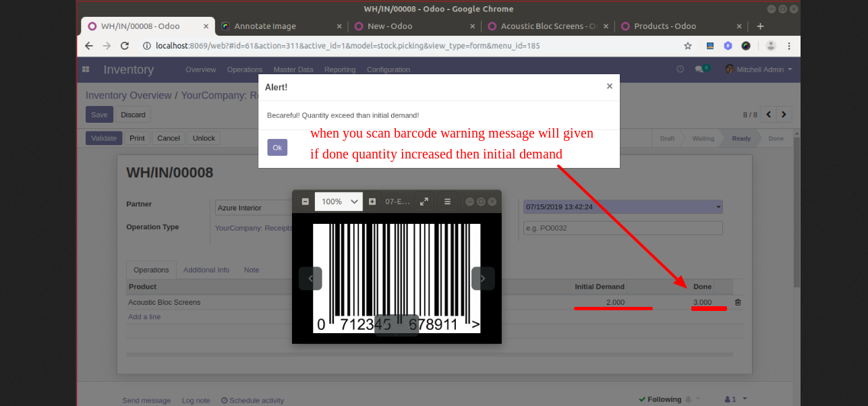Click the Done status stage

(x=776, y=138)
